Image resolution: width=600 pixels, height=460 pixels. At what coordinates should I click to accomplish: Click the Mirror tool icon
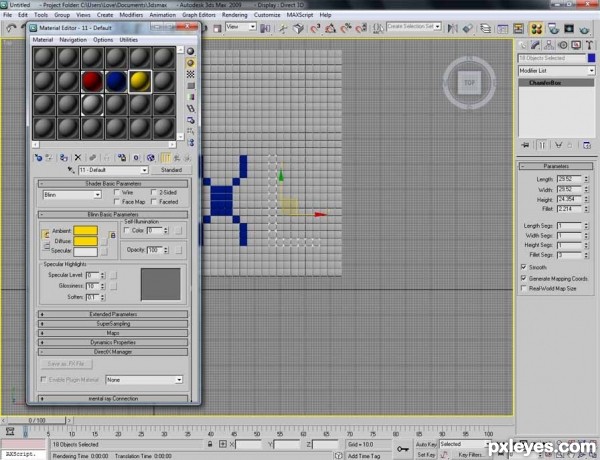pos(452,28)
